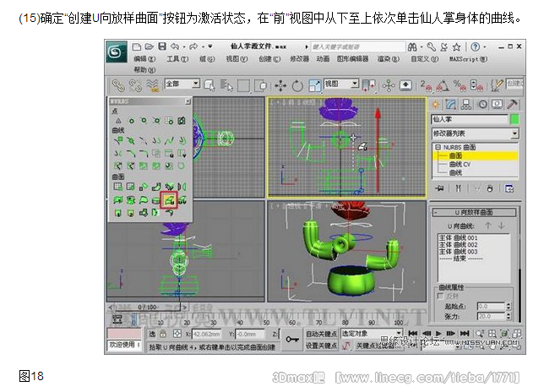Select 主体 曲线 001 in the list
Viewport: 544px width, 392px height.
pos(458,238)
